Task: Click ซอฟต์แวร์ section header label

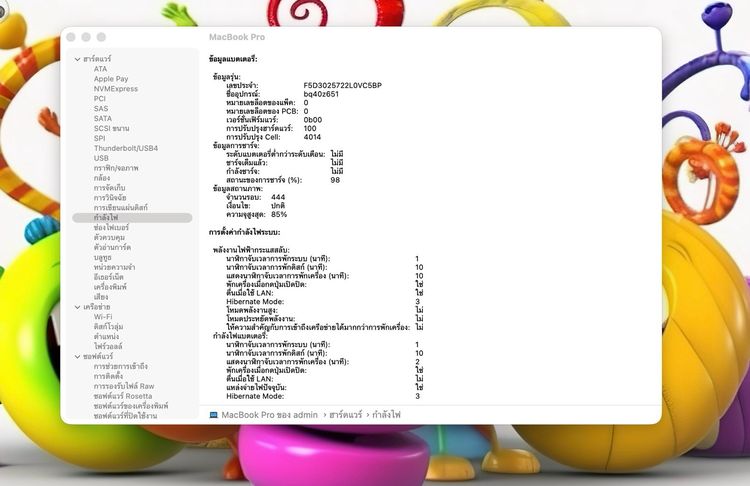Action: click(x=98, y=356)
